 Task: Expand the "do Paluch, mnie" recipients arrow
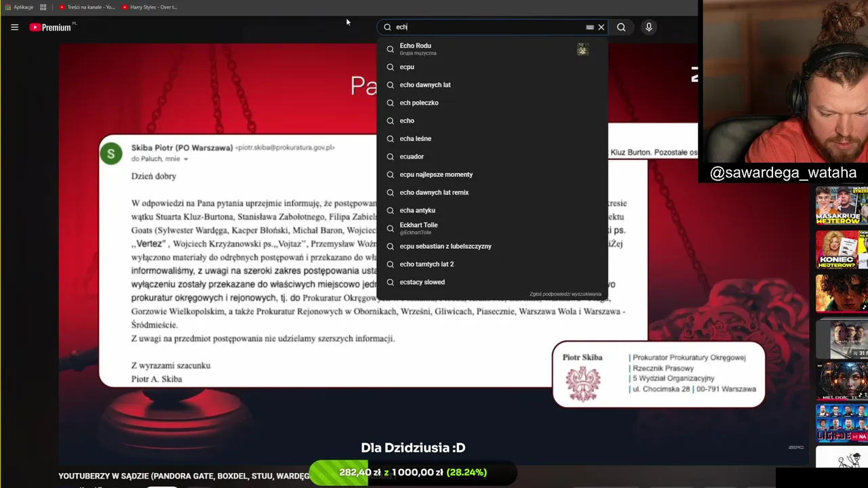[185, 159]
